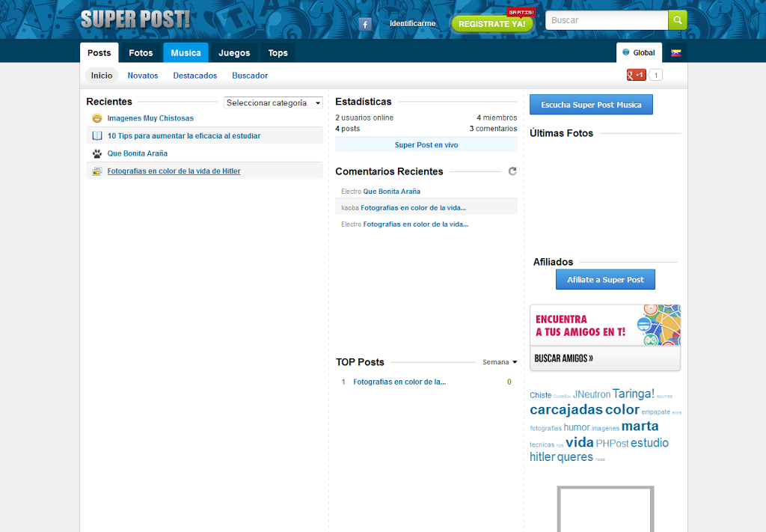This screenshot has width=766, height=532.
Task: Click the Google +1 button
Action: [637, 75]
